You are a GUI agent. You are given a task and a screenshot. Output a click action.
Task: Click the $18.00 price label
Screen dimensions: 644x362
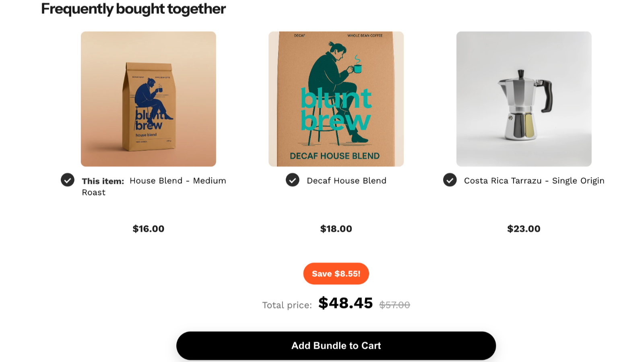(335, 228)
